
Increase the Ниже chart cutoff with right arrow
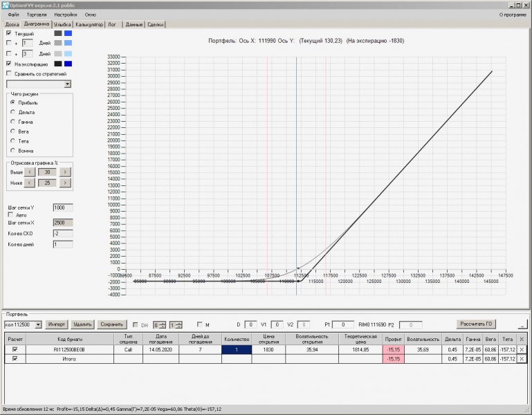[x=65, y=183]
